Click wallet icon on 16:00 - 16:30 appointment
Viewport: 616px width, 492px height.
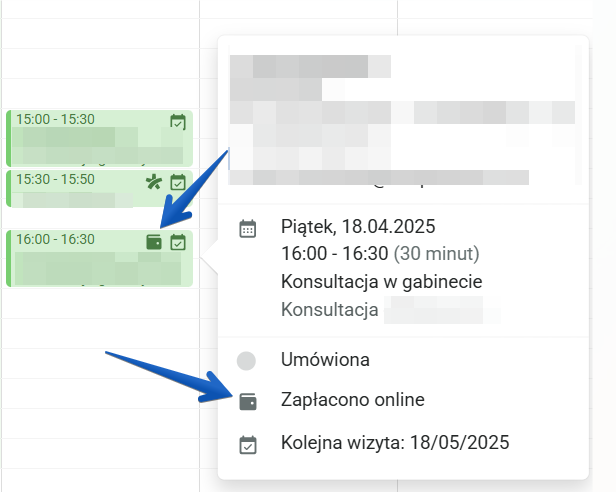tap(154, 242)
